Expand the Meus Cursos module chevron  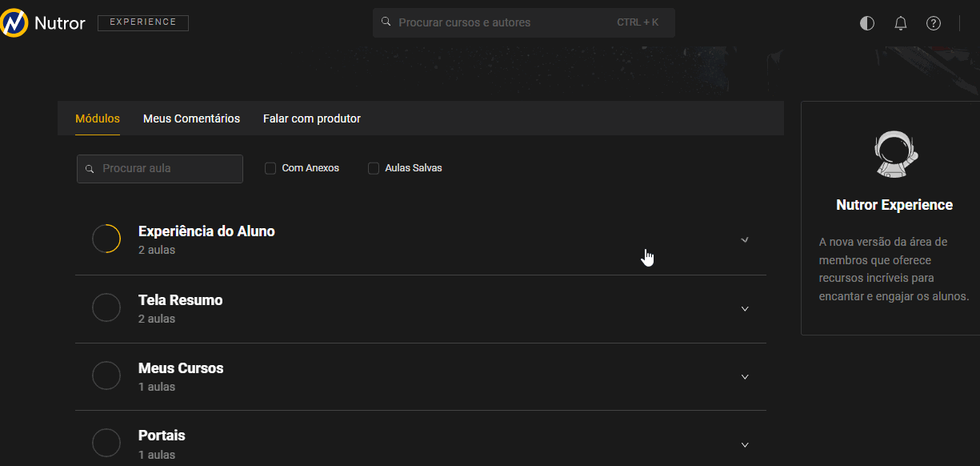coord(745,376)
